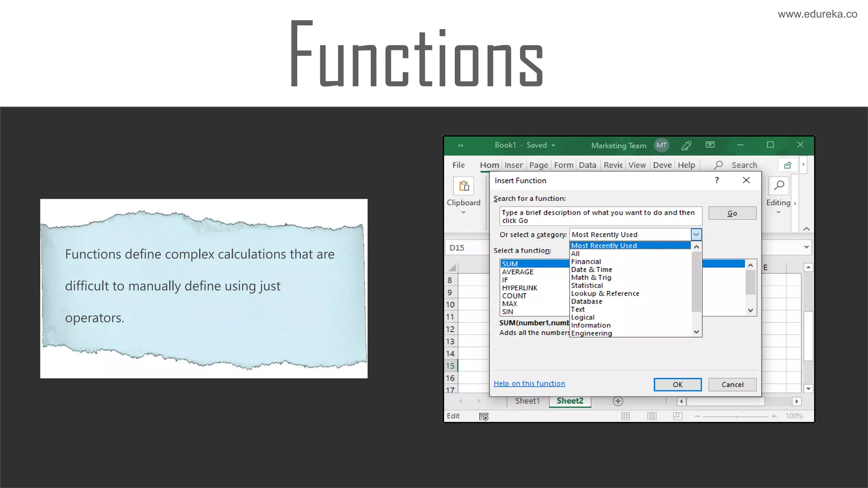Click the zoom out minus icon
The height and width of the screenshot is (488, 868).
tap(697, 416)
